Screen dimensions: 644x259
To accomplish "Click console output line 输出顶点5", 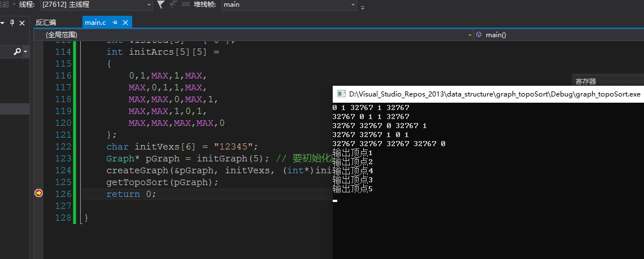I will [x=353, y=189].
